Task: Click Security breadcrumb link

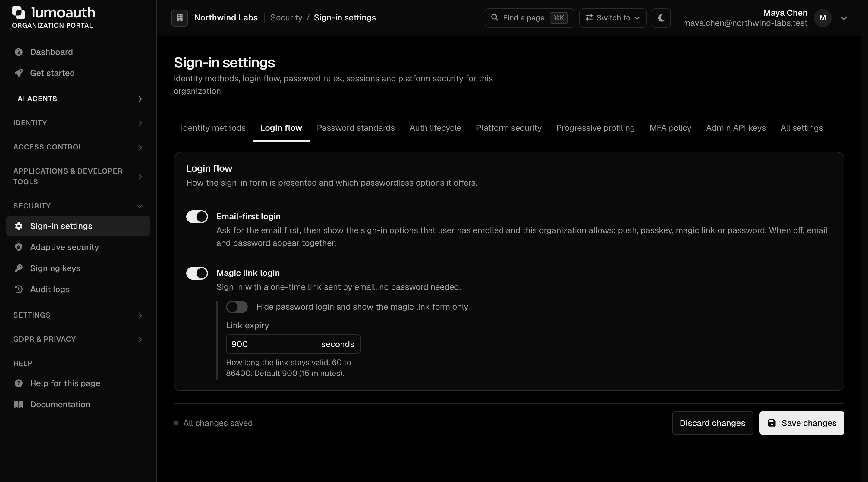Action: click(x=286, y=18)
